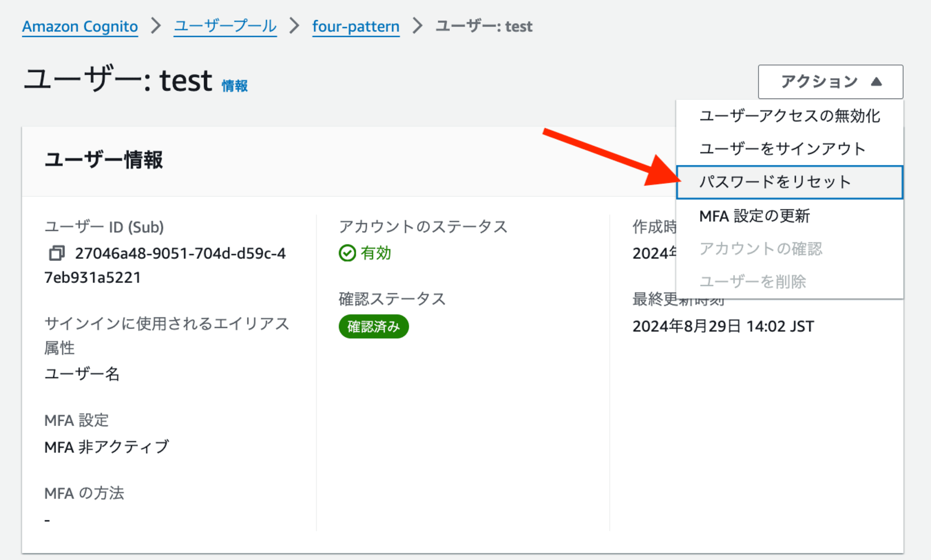Click the 確認済み status badge
The width and height of the screenshot is (931, 560).
(x=374, y=327)
